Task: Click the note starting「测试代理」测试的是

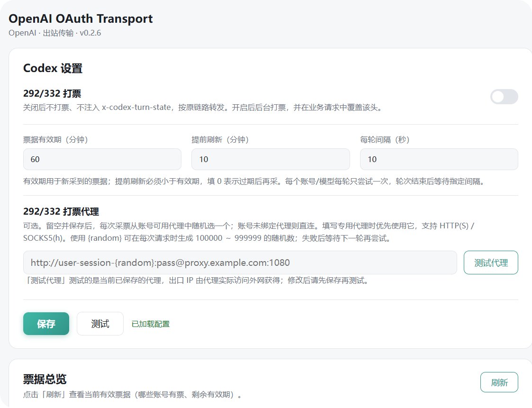Action: 197,281
